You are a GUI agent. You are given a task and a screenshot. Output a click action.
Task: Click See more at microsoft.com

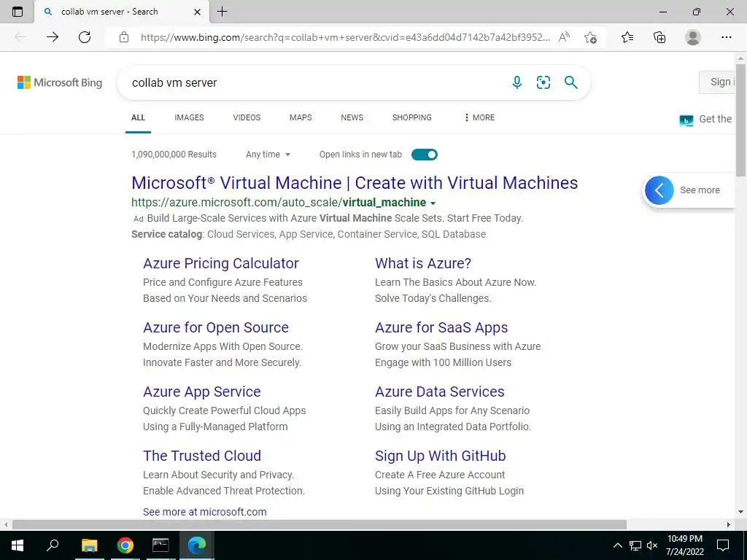[x=205, y=512]
